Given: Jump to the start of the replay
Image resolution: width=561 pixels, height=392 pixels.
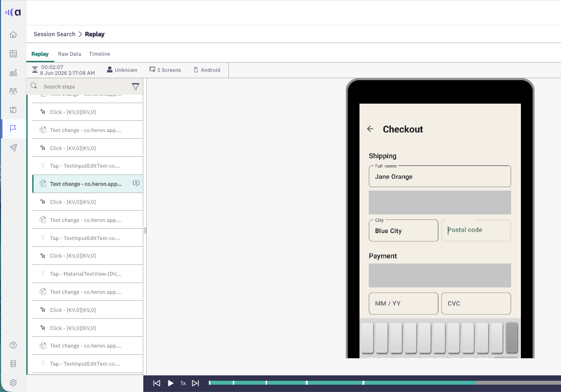Looking at the screenshot, I should click(157, 383).
